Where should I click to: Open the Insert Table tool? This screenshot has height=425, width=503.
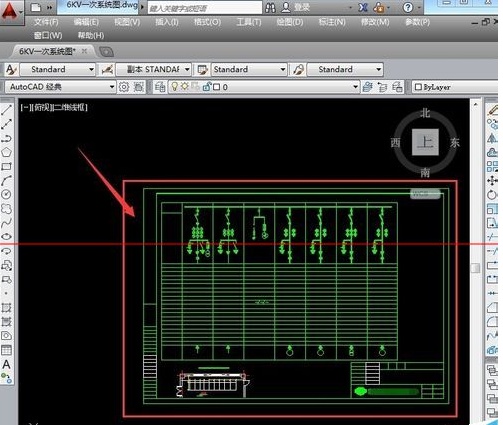click(6, 350)
